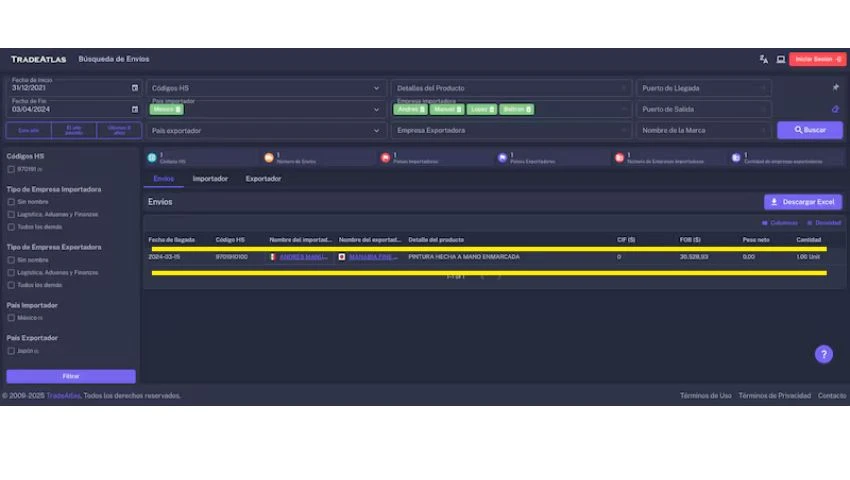This screenshot has height=480, width=850.
Task: Click the pin icon beside search filters
Action: (x=835, y=88)
